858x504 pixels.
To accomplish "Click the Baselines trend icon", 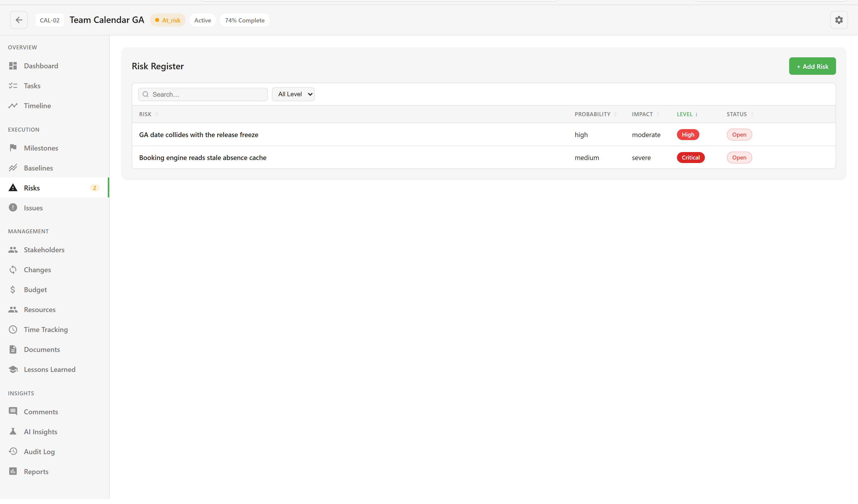I will pyautogui.click(x=13, y=168).
